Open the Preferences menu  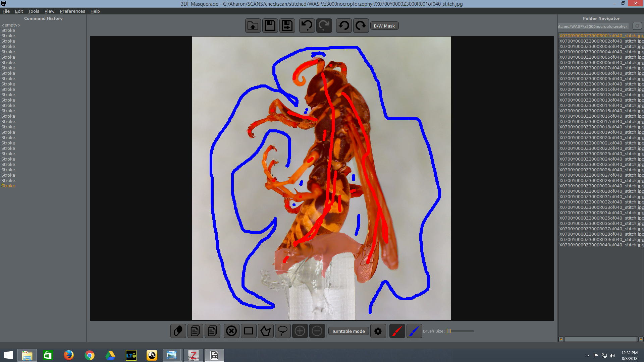pos(72,11)
